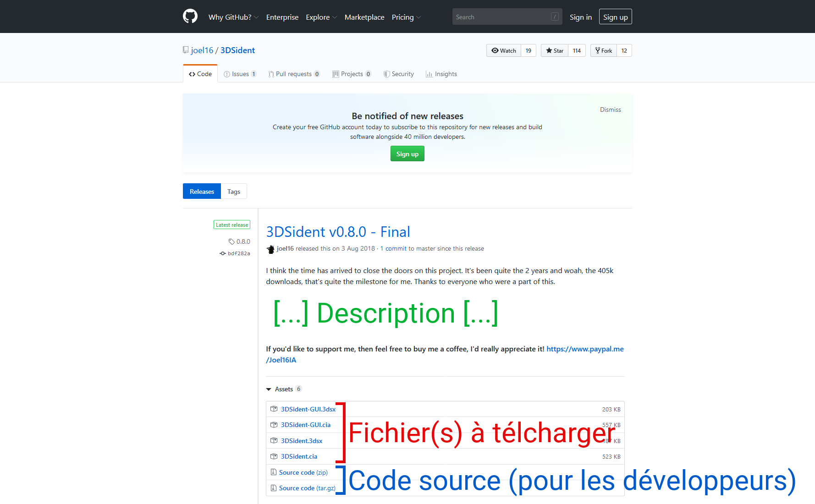View the 12 forks count

click(624, 50)
